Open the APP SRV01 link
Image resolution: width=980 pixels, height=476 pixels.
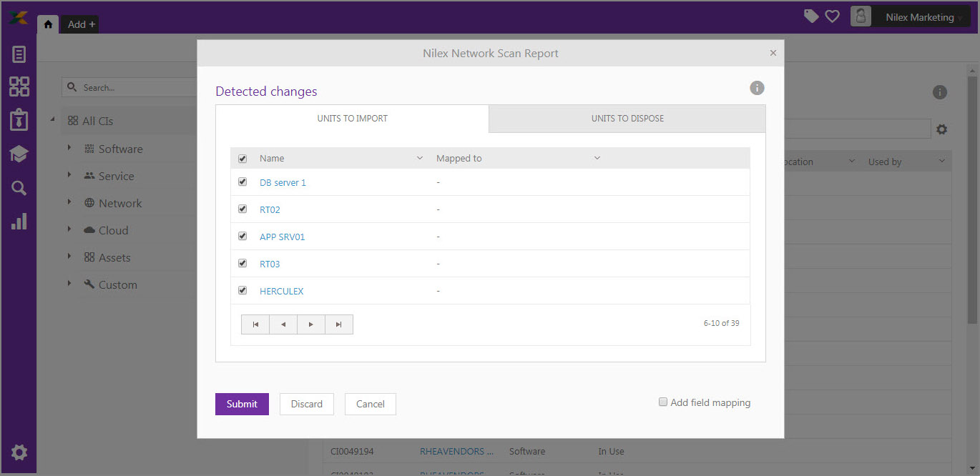(x=282, y=237)
